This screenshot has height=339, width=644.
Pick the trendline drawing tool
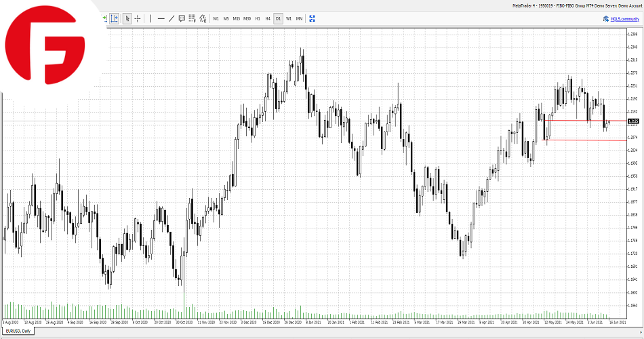coord(171,18)
